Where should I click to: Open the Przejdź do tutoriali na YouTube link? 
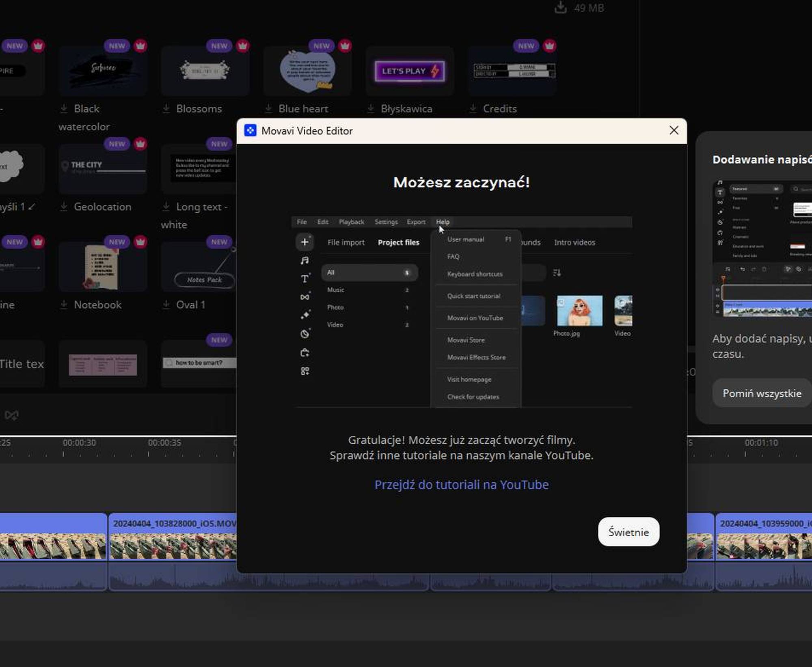pos(461,485)
